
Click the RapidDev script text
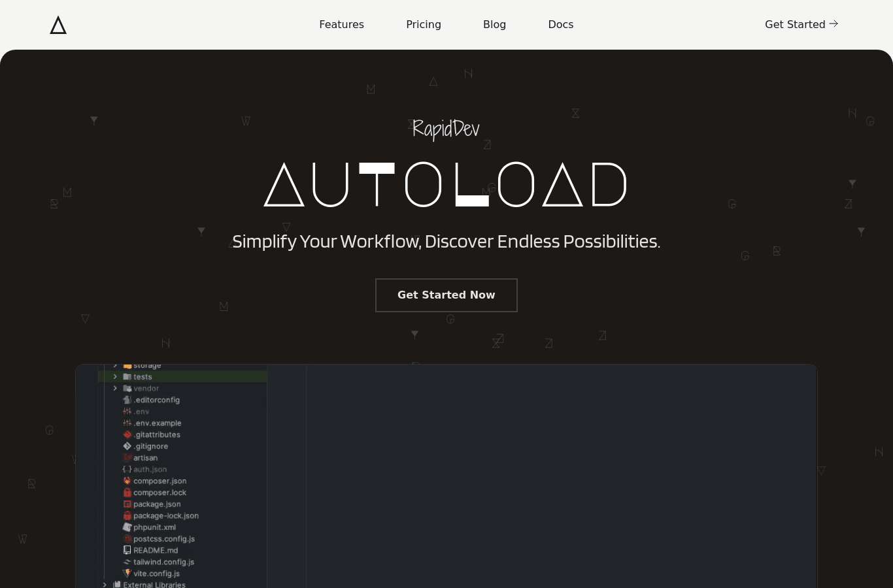(446, 129)
